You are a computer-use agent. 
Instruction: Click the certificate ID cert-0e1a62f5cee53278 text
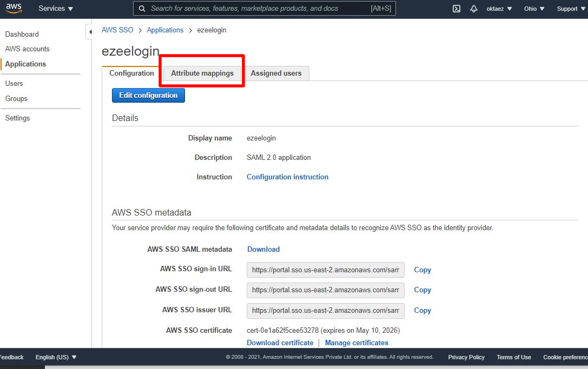pyautogui.click(x=282, y=331)
